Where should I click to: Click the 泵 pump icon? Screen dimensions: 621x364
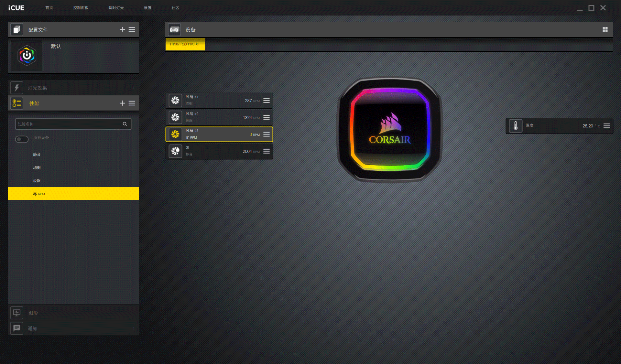(x=175, y=151)
